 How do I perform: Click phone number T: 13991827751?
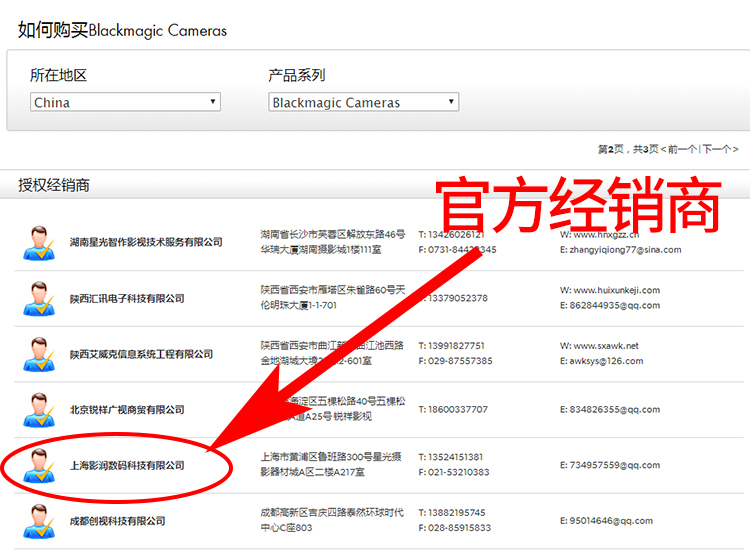[452, 345]
